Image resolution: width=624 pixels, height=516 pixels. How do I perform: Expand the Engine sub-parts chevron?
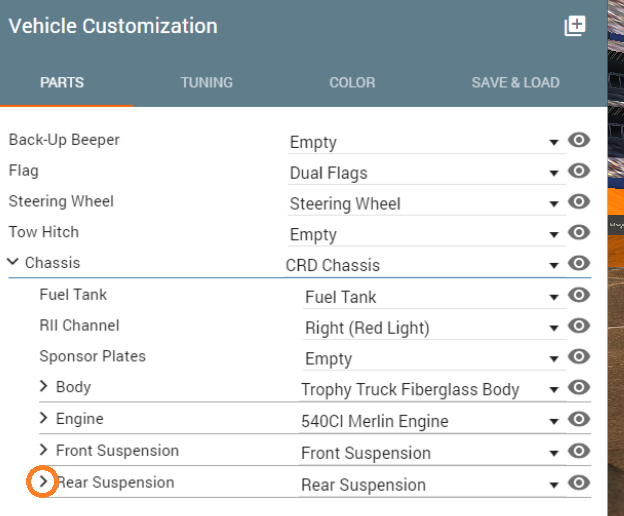pos(43,418)
